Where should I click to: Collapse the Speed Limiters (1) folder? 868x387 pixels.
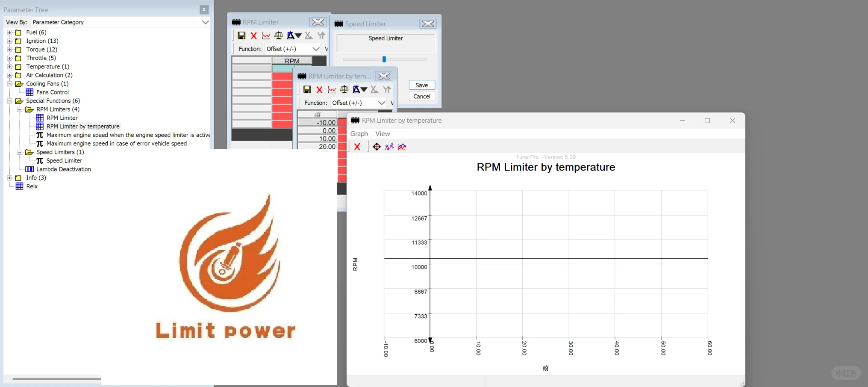coord(20,152)
